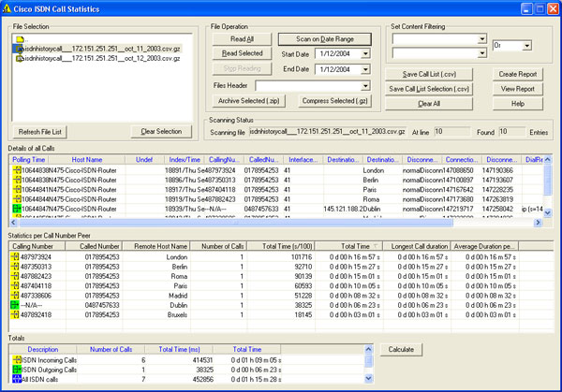Click the Scan on Date Range button
Viewport: 562px width, 392px height.
327,39
